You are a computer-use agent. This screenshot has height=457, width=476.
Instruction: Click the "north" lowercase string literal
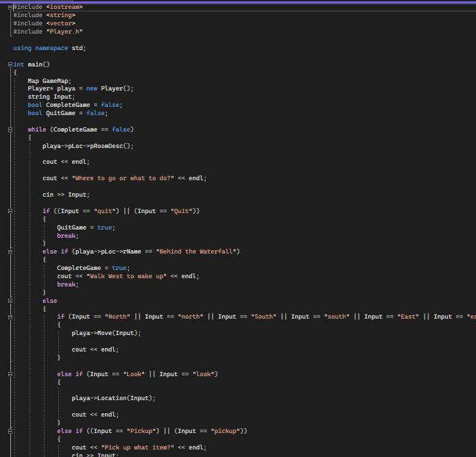(191, 317)
